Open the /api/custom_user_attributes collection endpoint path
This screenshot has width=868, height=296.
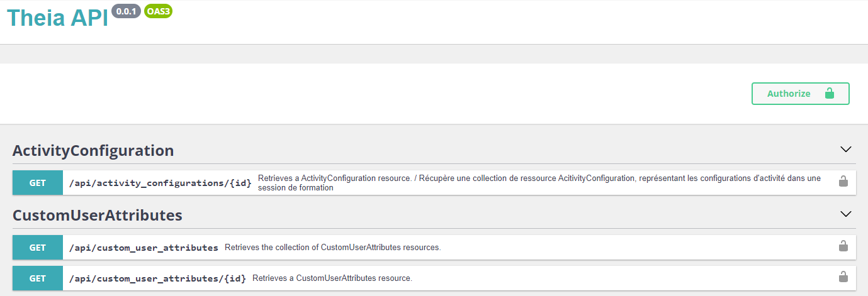(x=144, y=248)
